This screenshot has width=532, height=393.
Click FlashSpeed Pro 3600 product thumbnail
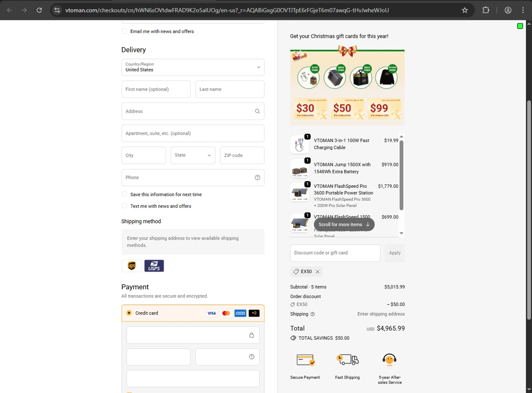pyautogui.click(x=299, y=192)
